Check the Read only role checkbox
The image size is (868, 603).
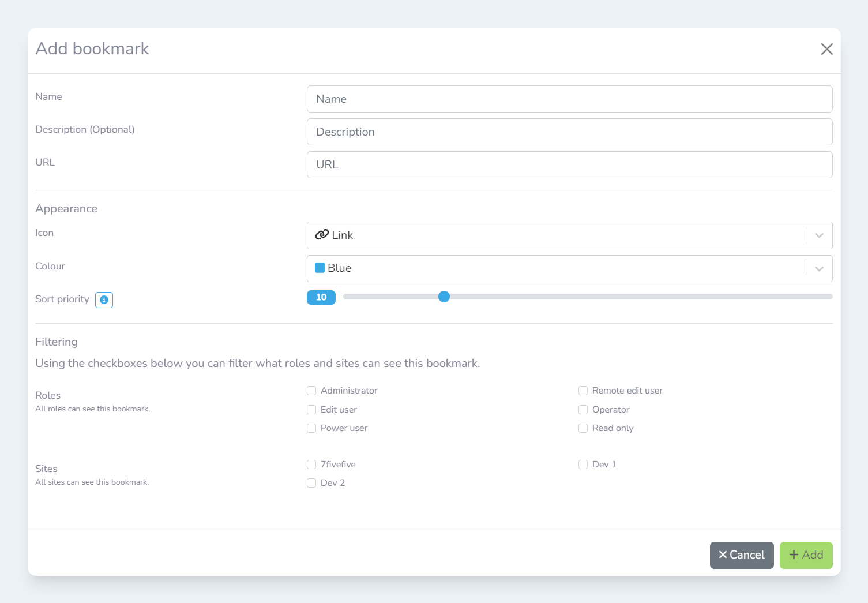pos(583,428)
